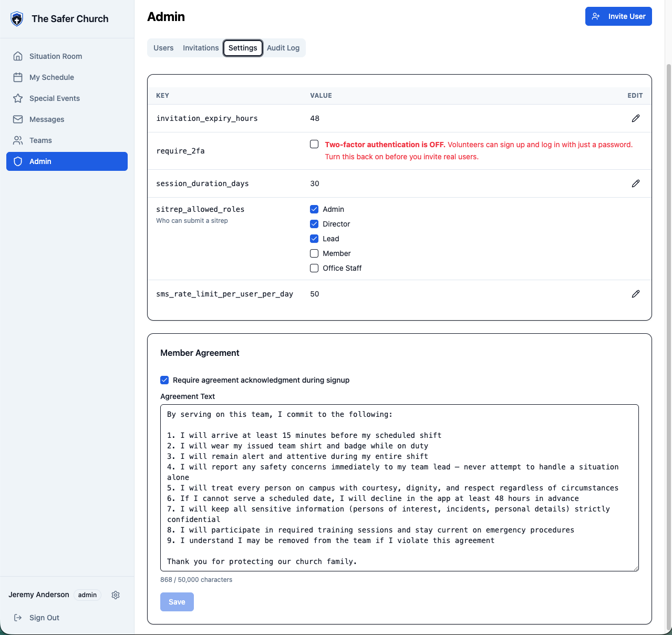
Task: Click the require_2fa key label
Action: click(x=180, y=151)
